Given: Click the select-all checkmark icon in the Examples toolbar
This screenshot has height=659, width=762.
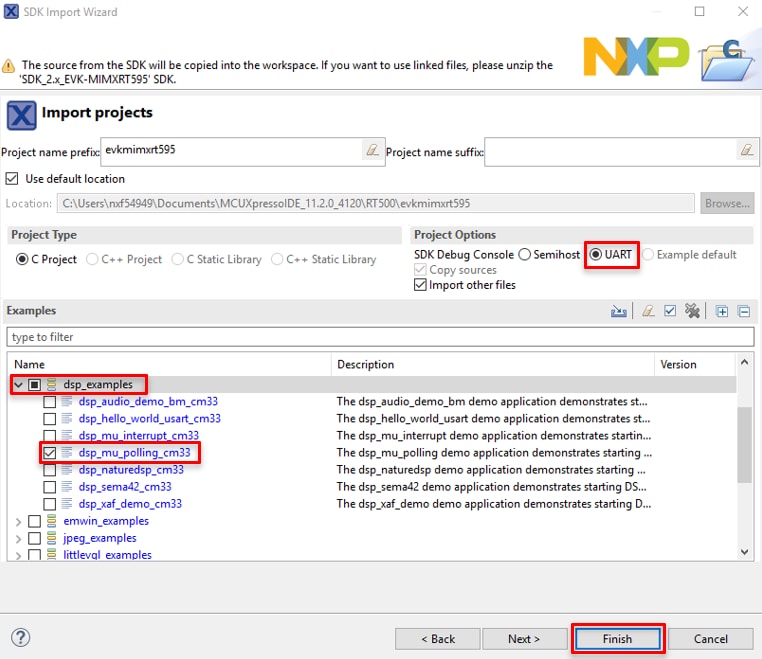Looking at the screenshot, I should [x=670, y=311].
